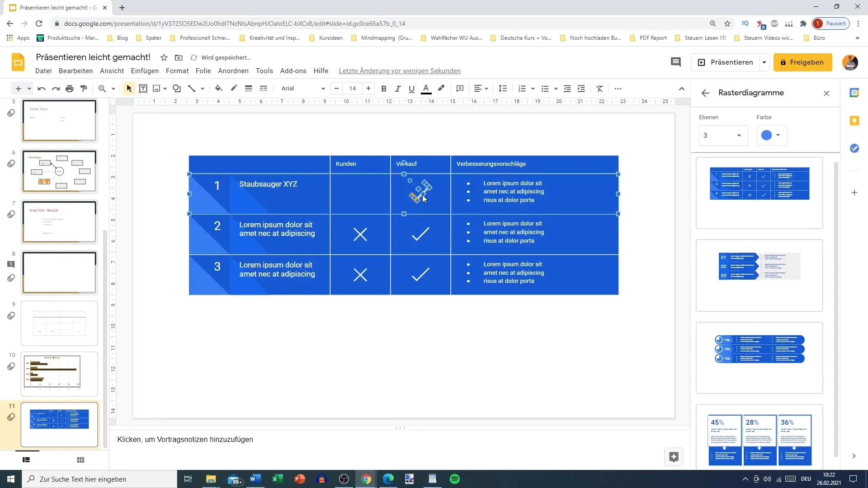868x488 pixels.
Task: Increase font size with plus button
Action: tap(368, 89)
